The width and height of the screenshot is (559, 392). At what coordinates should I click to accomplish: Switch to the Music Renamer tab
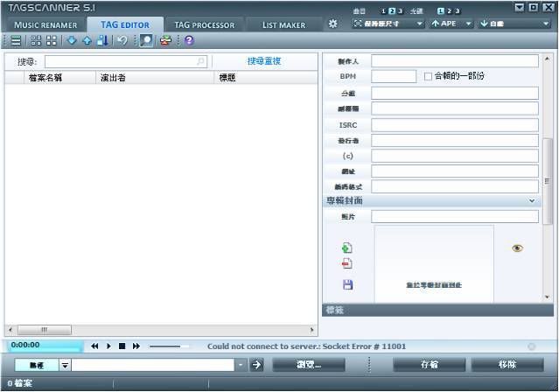45,24
